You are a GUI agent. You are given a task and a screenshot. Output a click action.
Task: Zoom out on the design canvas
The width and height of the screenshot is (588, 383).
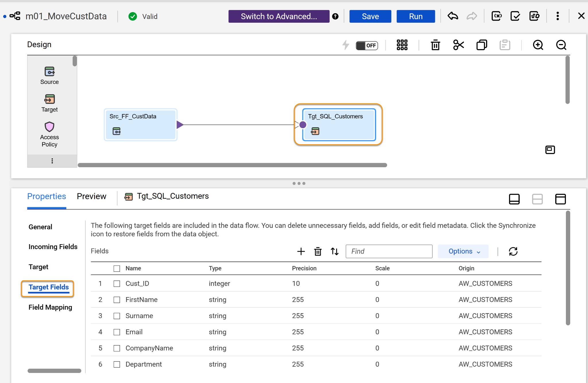click(x=561, y=45)
